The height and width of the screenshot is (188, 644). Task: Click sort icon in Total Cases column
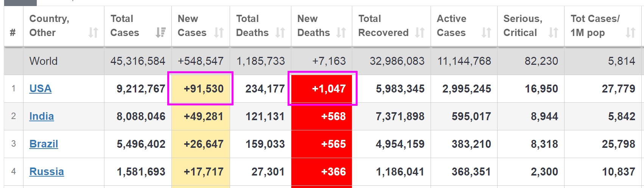(161, 33)
